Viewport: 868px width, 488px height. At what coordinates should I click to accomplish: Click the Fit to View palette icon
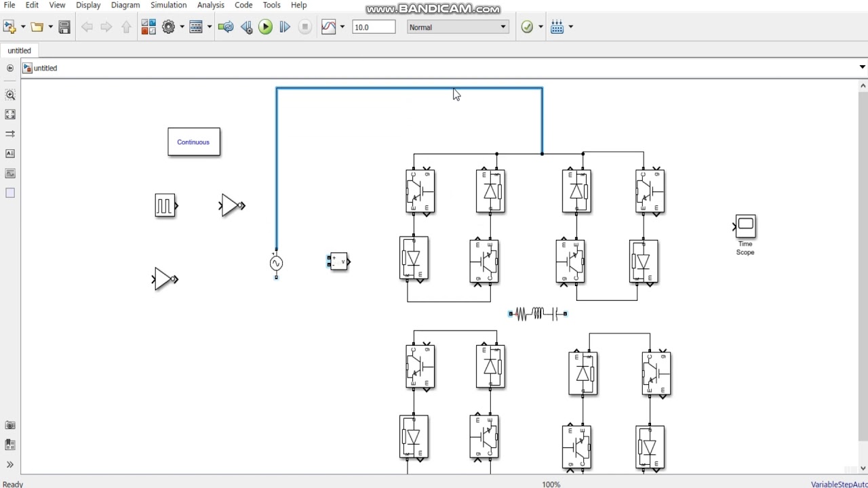click(x=10, y=115)
